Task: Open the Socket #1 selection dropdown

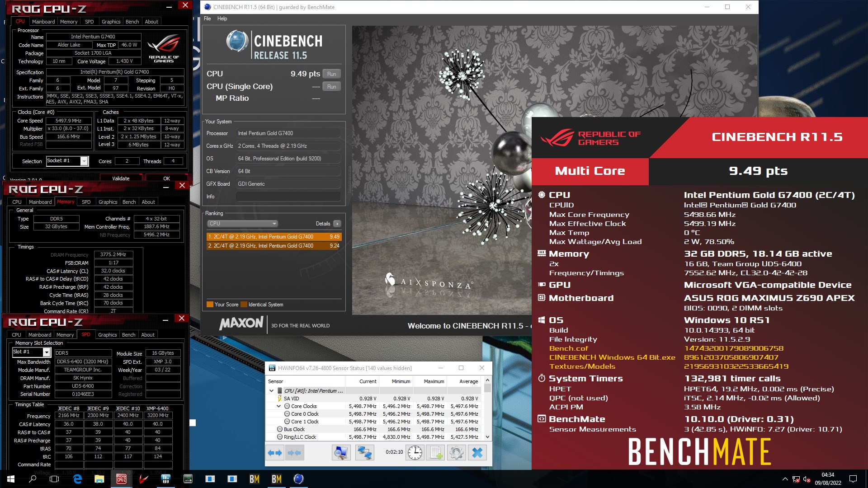Action: click(84, 161)
